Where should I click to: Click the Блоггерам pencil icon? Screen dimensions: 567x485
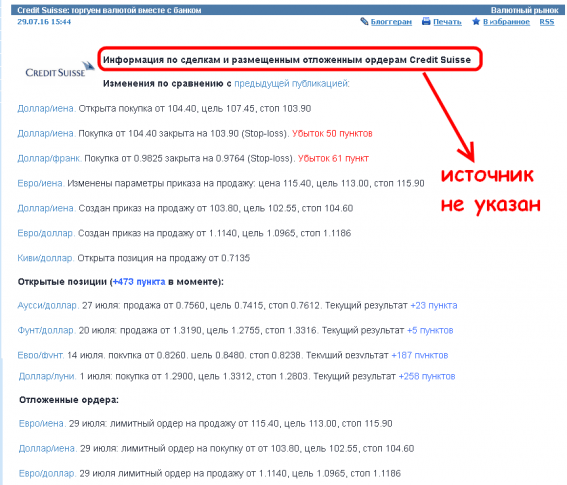pyautogui.click(x=364, y=21)
